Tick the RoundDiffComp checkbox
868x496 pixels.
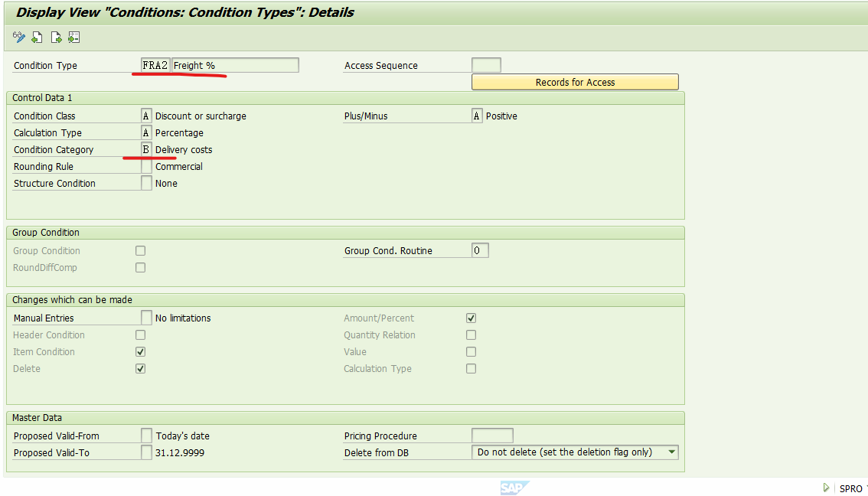141,267
